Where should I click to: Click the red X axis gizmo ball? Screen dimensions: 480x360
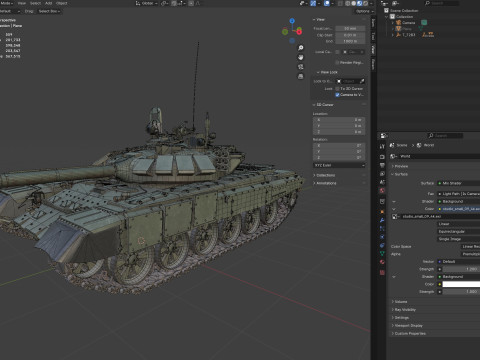tap(299, 32)
